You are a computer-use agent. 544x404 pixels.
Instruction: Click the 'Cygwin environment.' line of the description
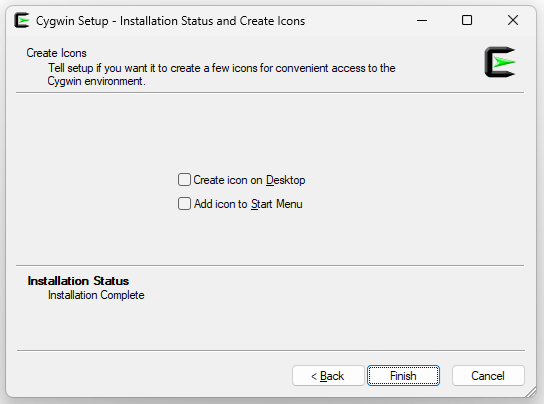96,81
